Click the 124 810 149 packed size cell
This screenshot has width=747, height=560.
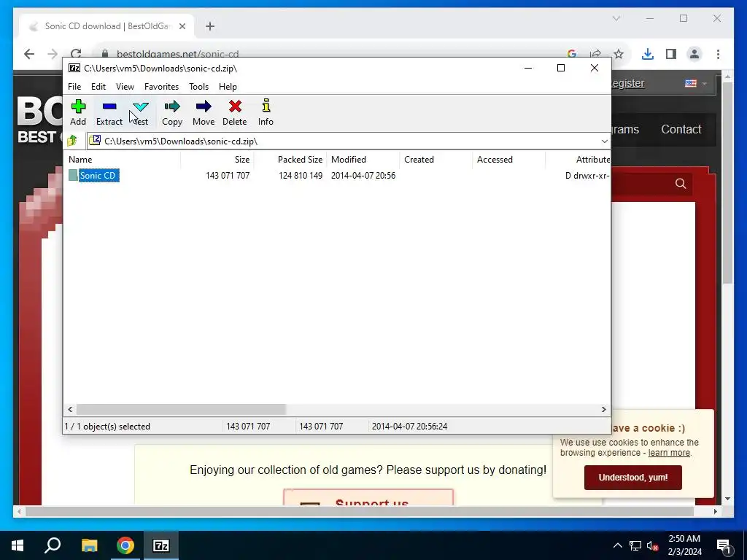(x=300, y=176)
